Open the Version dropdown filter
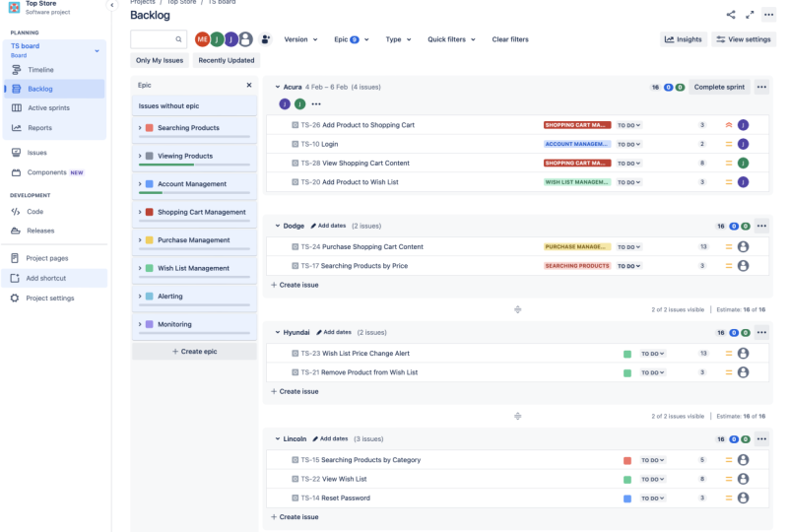Screen dimensions: 787x532 tap(300, 39)
